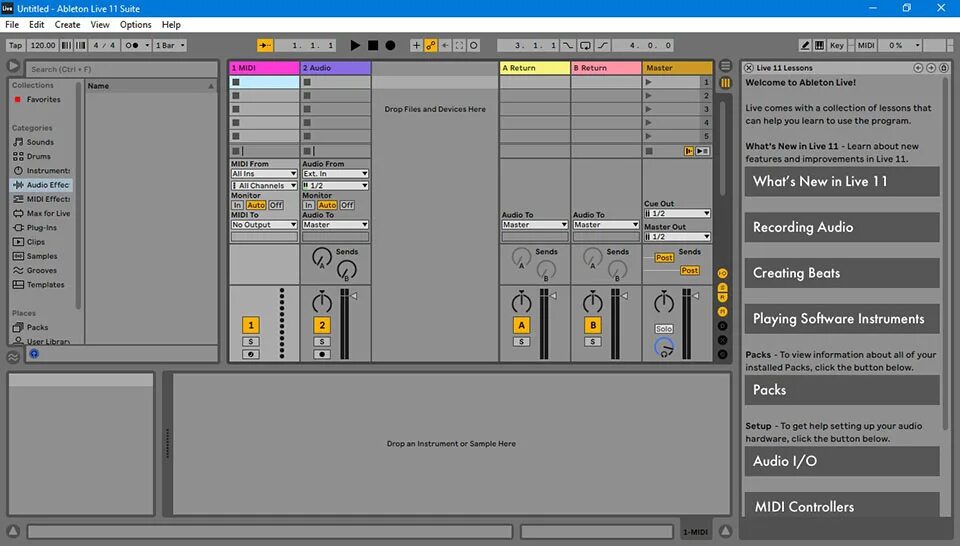Viewport: 960px width, 546px height.
Task: Go to previous lesson page arrow
Action: tap(918, 68)
